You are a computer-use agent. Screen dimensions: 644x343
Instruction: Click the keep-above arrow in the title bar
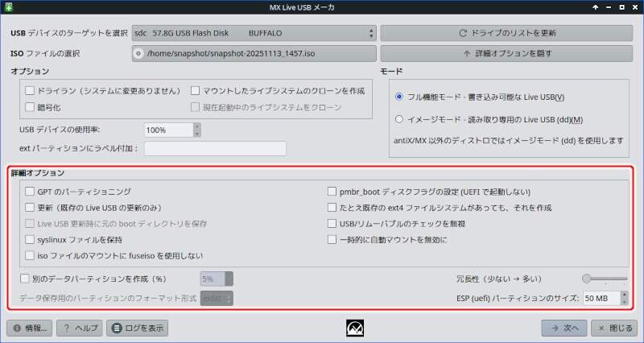tap(595, 7)
